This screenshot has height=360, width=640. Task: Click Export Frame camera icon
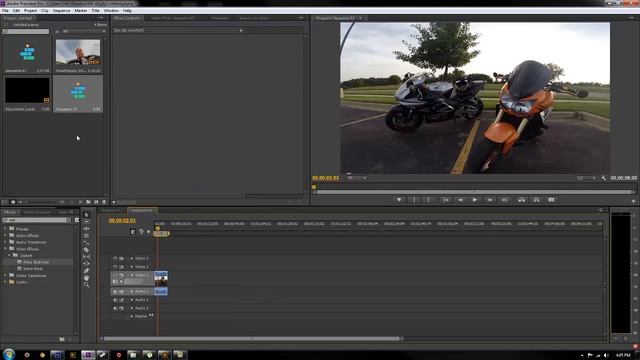click(x=551, y=200)
